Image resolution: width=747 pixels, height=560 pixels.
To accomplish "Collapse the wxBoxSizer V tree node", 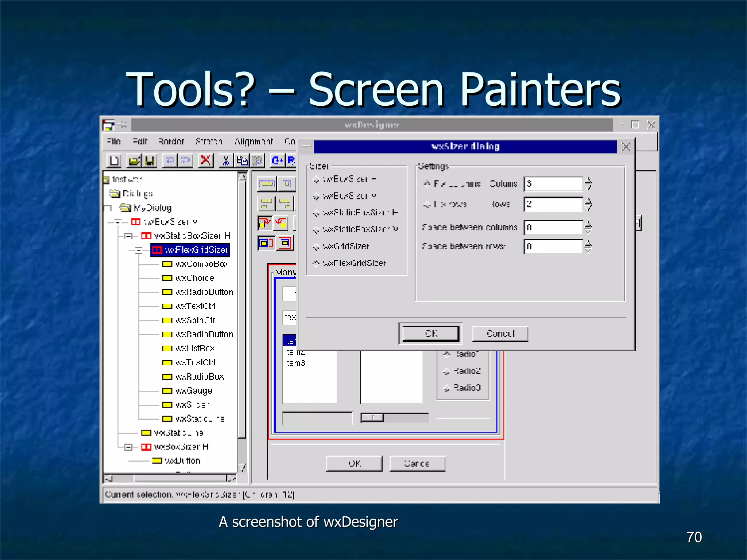I will [118, 222].
